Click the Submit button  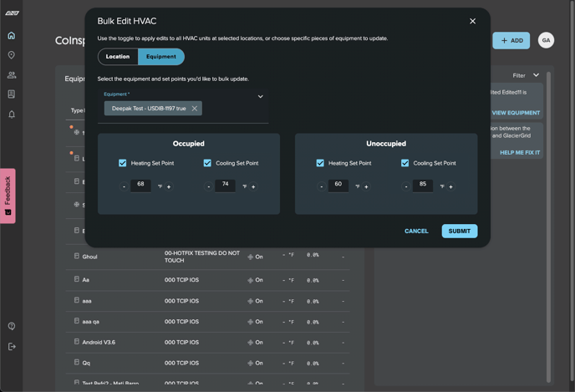tap(460, 231)
